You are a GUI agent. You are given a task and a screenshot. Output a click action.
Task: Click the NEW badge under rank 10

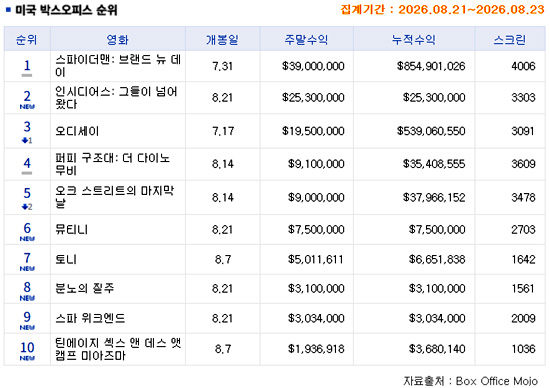pos(27,358)
